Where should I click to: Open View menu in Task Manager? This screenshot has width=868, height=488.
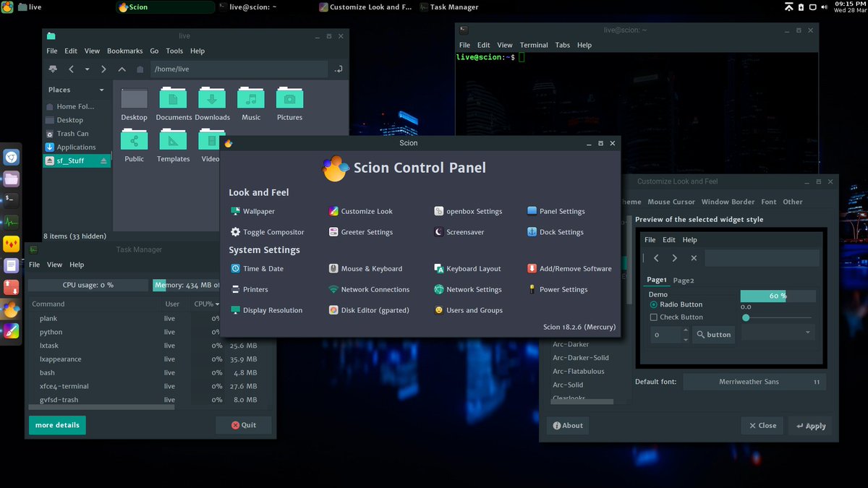(x=54, y=265)
